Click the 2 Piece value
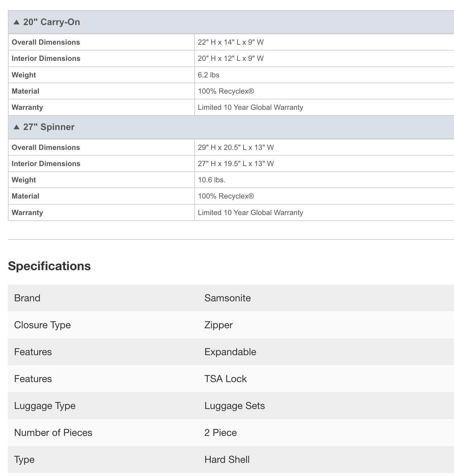 click(x=221, y=433)
